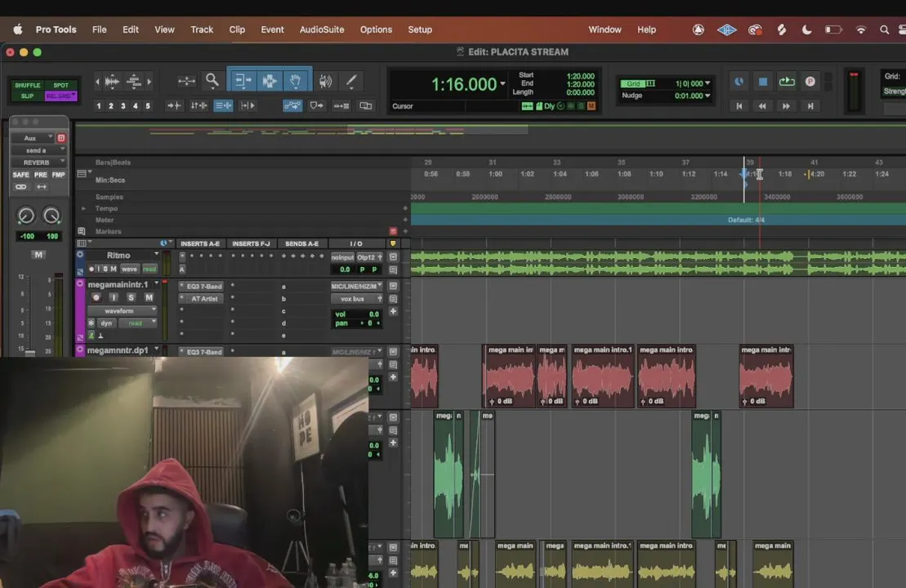The image size is (906, 588).
Task: Click the online sync clock icon
Action: [x=739, y=82]
